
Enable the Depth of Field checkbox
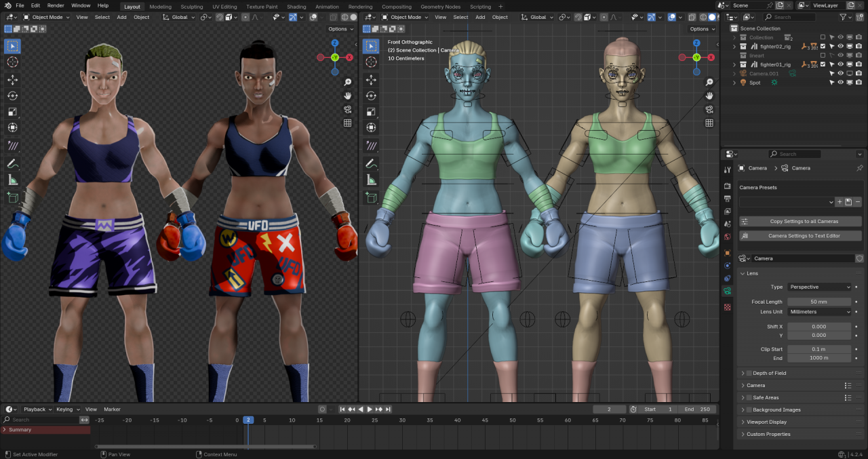point(749,374)
